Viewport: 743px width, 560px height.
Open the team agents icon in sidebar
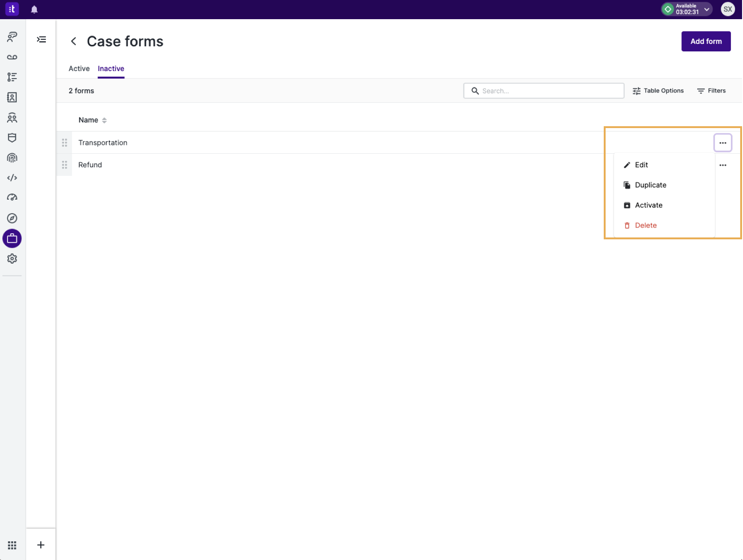tap(12, 118)
